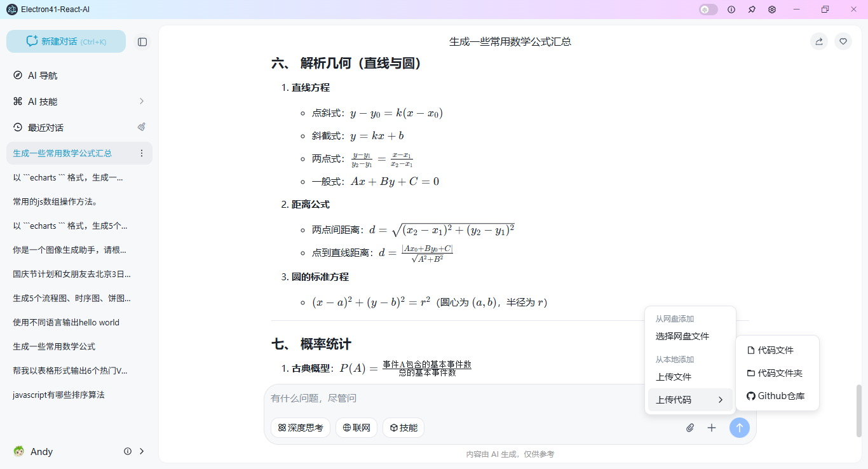This screenshot has width=868, height=469.
Task: Click the heading '七、概率统计'
Action: tap(311, 344)
